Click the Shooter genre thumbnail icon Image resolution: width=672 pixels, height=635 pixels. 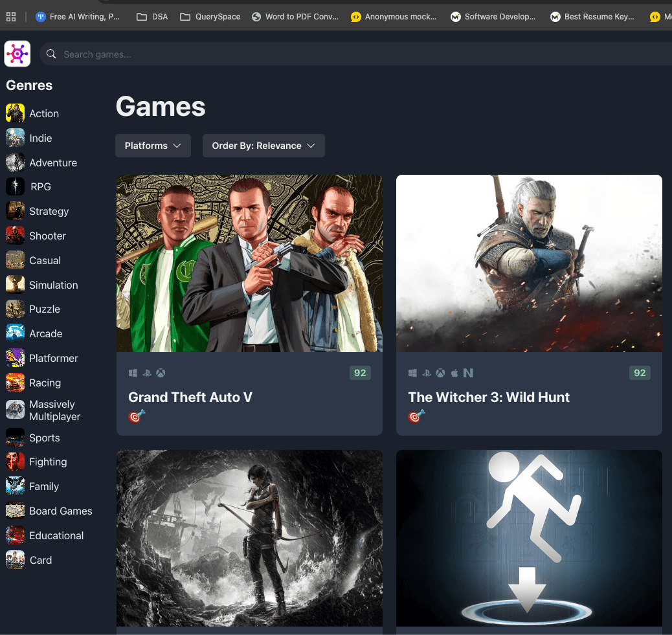coord(15,236)
